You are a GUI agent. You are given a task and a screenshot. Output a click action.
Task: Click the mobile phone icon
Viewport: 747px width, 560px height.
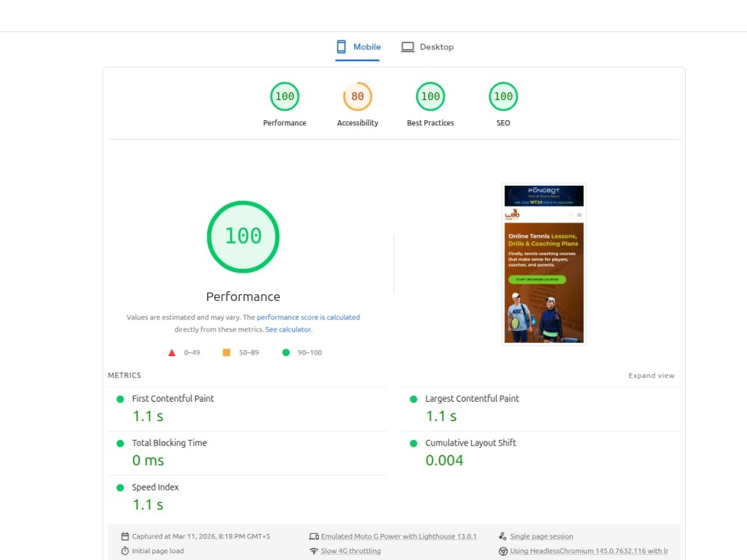tap(341, 46)
